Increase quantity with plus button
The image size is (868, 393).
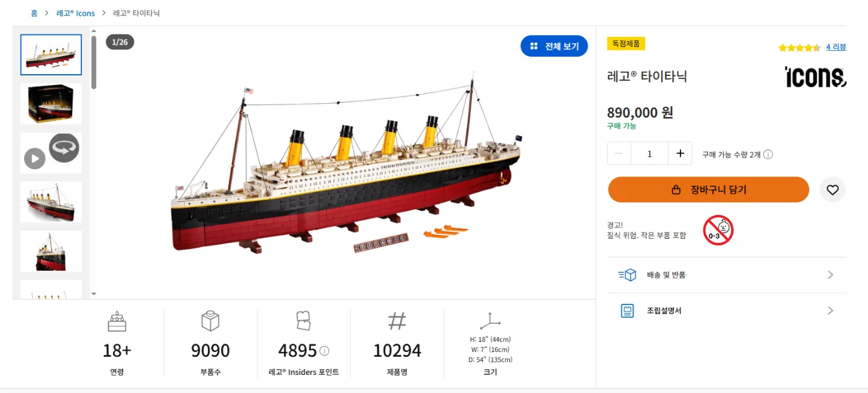click(x=680, y=154)
